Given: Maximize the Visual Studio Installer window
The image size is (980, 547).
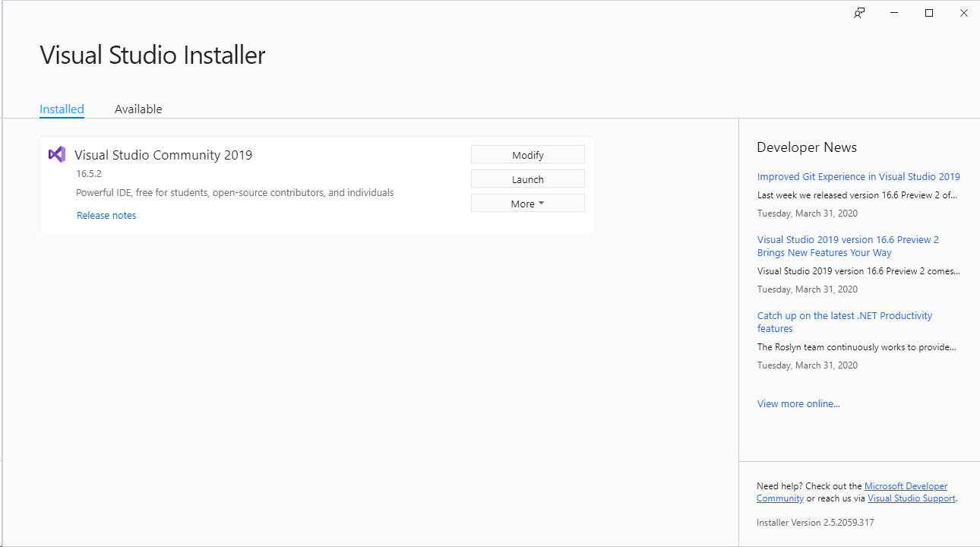Looking at the screenshot, I should tap(929, 13).
